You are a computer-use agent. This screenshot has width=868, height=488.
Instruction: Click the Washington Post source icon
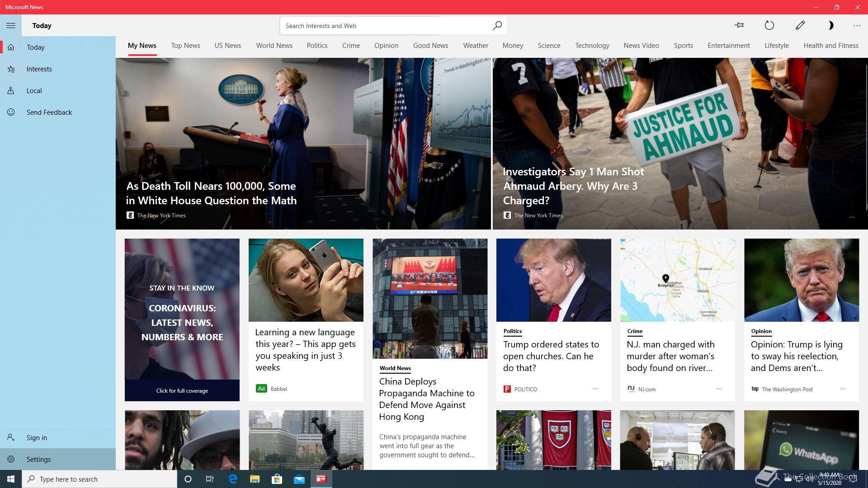click(755, 389)
